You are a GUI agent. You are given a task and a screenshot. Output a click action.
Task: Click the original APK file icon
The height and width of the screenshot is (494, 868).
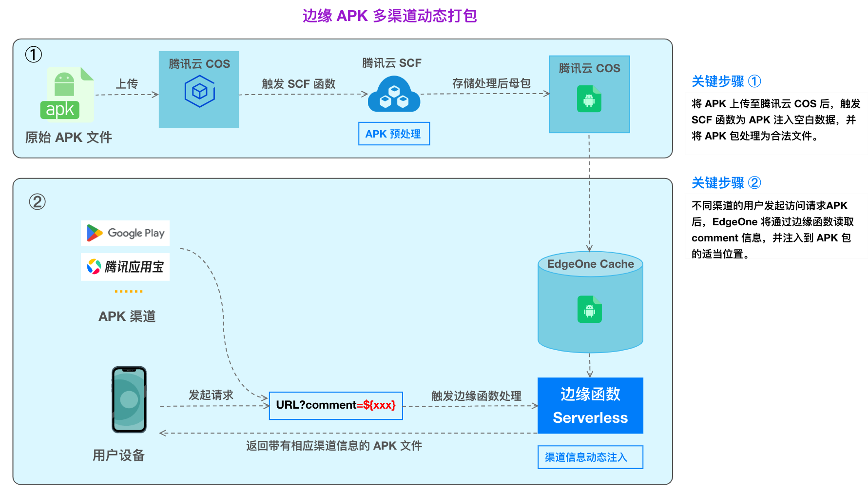coord(67,95)
